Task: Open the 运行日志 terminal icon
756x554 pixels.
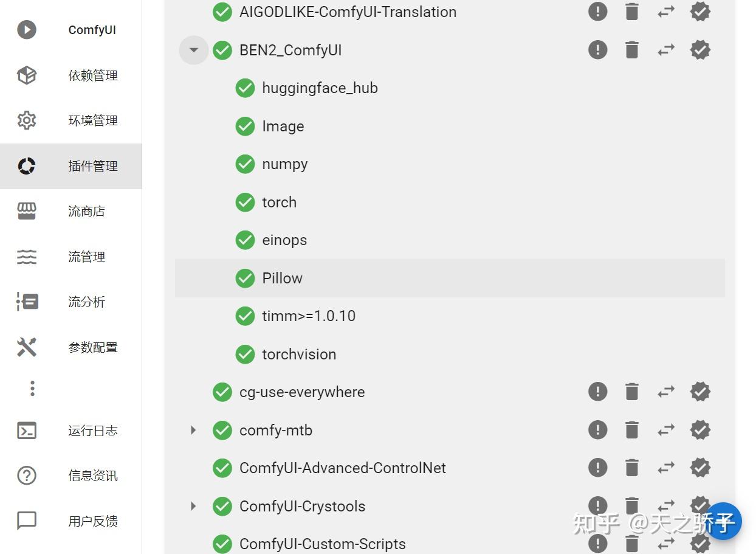Action: 27,430
